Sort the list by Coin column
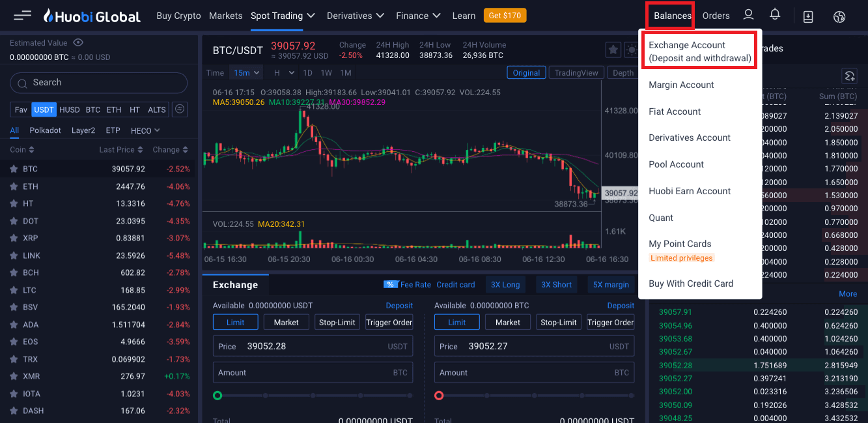868x423 pixels. (x=22, y=150)
